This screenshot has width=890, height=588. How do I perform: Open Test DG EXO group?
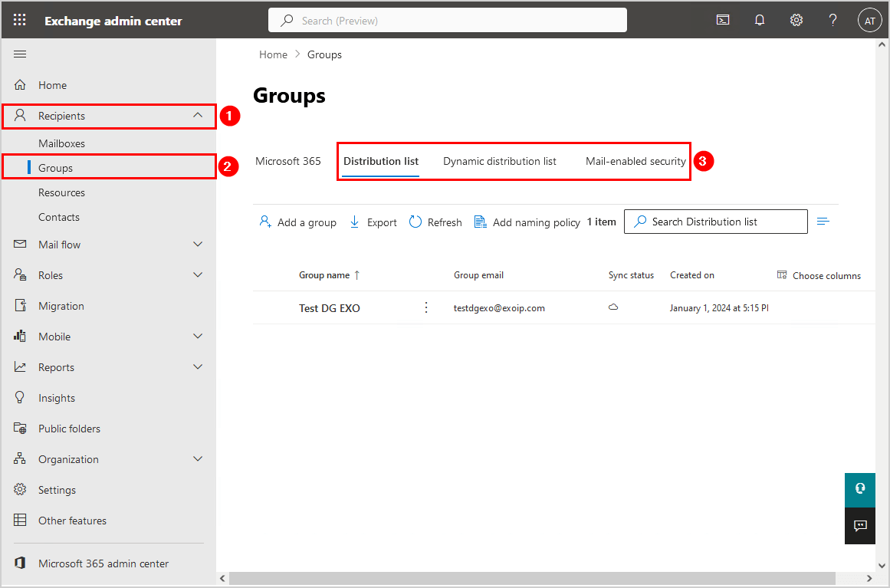coord(330,308)
